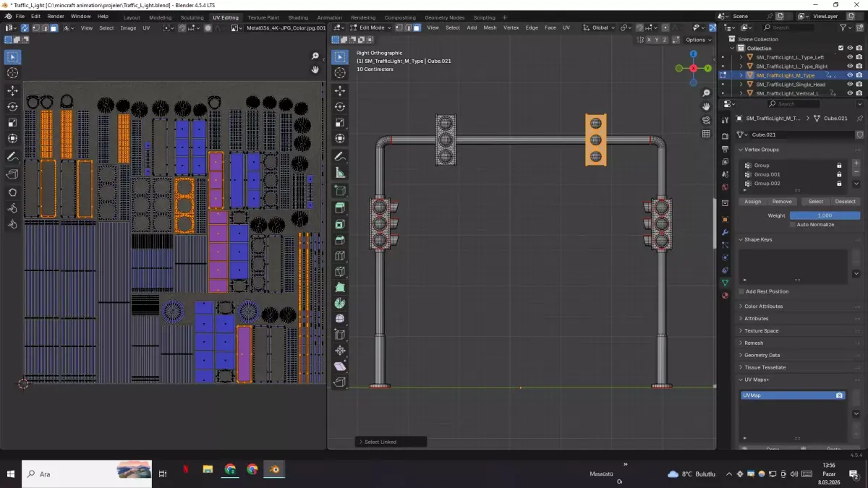Click the Remove vertex group button
868x488 pixels.
tap(782, 202)
